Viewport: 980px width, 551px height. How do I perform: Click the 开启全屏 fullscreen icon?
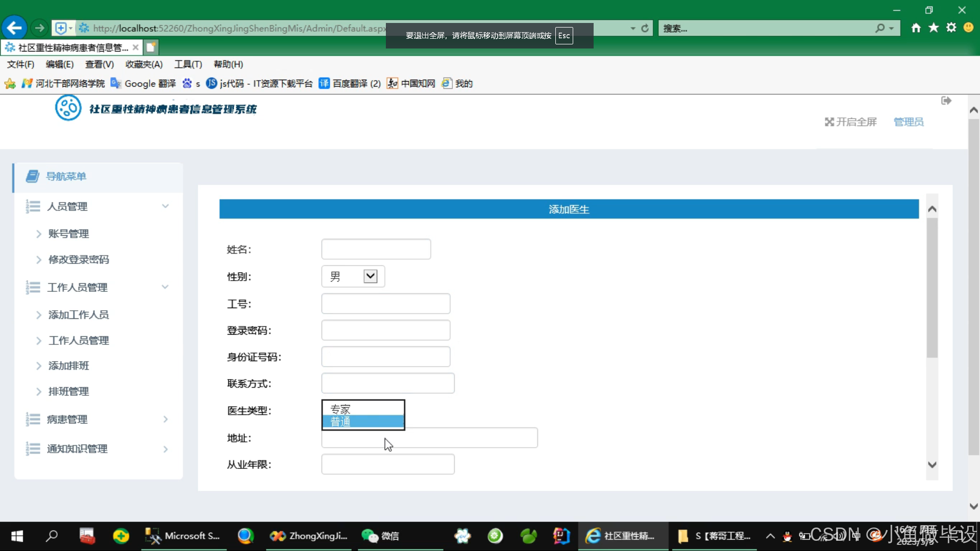click(x=829, y=122)
